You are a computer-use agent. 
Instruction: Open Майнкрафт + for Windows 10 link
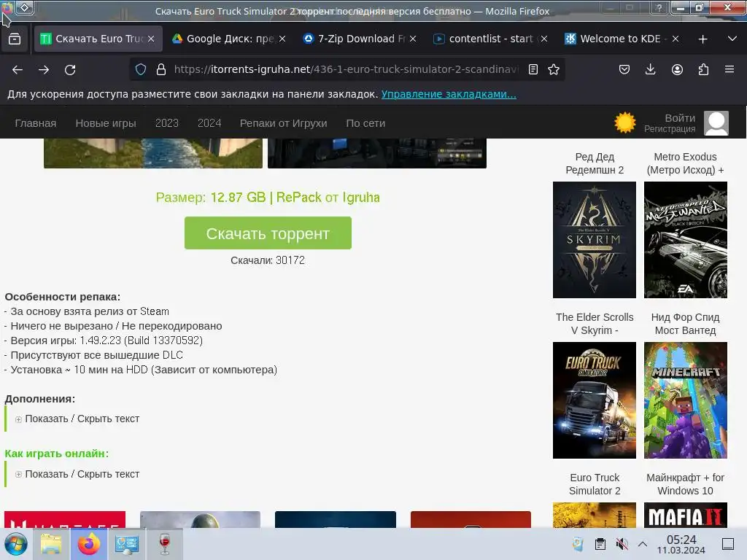point(685,484)
